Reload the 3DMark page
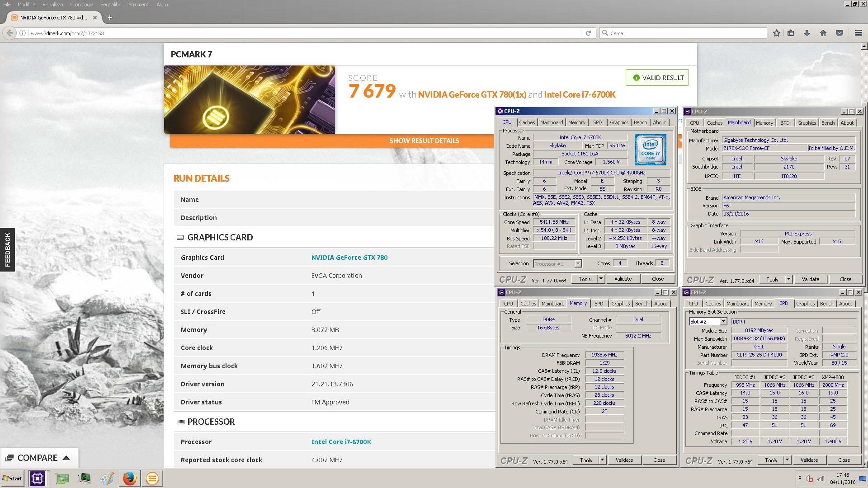This screenshot has height=488, width=868. (588, 33)
